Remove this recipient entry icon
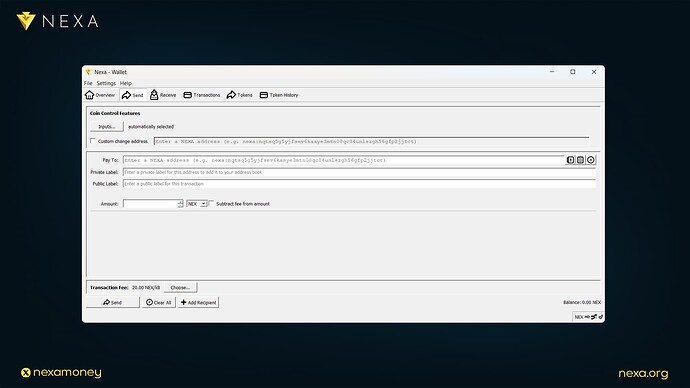 pyautogui.click(x=591, y=160)
